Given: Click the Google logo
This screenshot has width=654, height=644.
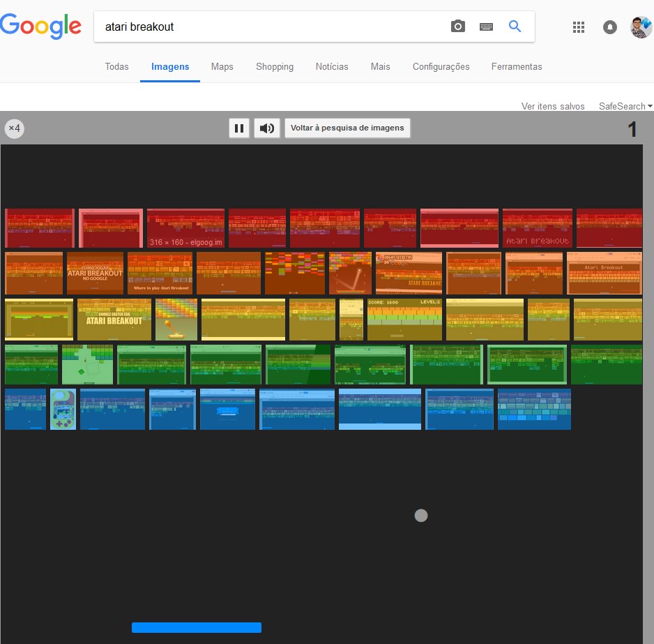Looking at the screenshot, I should [x=40, y=26].
